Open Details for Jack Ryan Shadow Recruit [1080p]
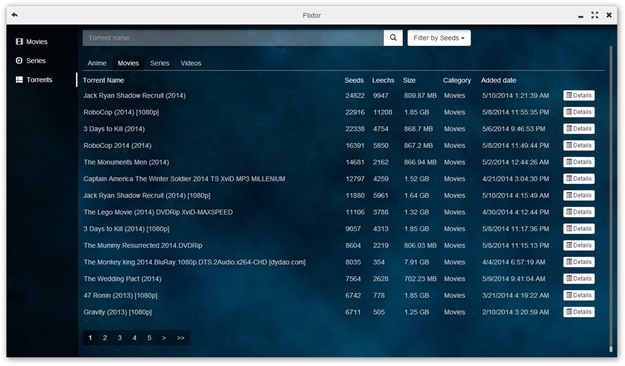This screenshot has width=625, height=366. [579, 195]
